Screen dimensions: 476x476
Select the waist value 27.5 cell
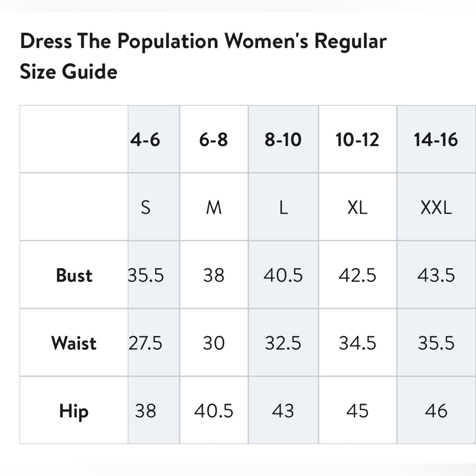coord(154,343)
